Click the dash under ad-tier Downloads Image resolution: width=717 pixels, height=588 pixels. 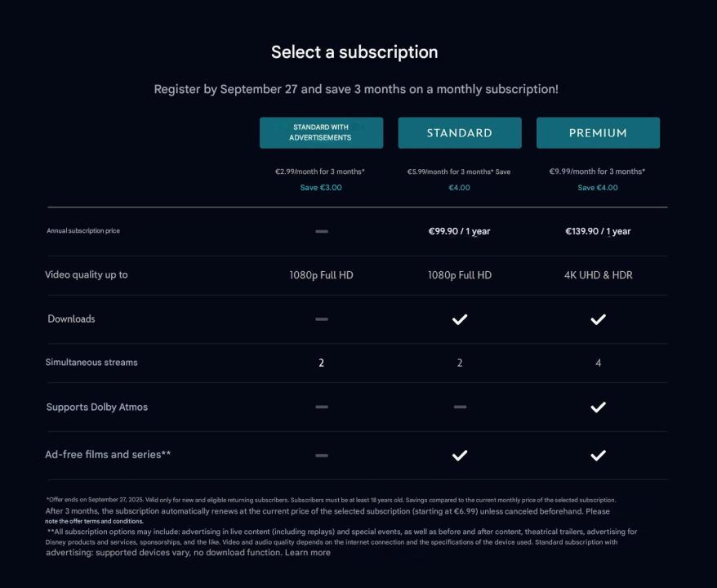[322, 319]
